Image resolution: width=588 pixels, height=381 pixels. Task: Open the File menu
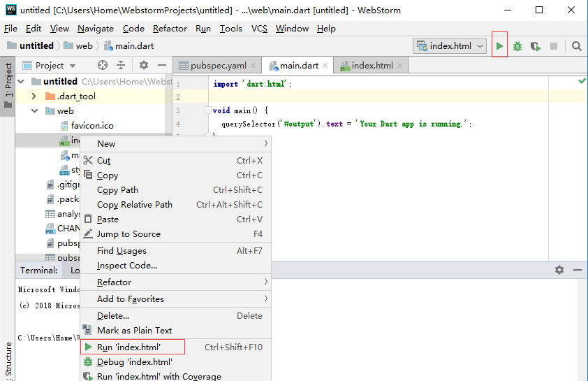pyautogui.click(x=10, y=29)
